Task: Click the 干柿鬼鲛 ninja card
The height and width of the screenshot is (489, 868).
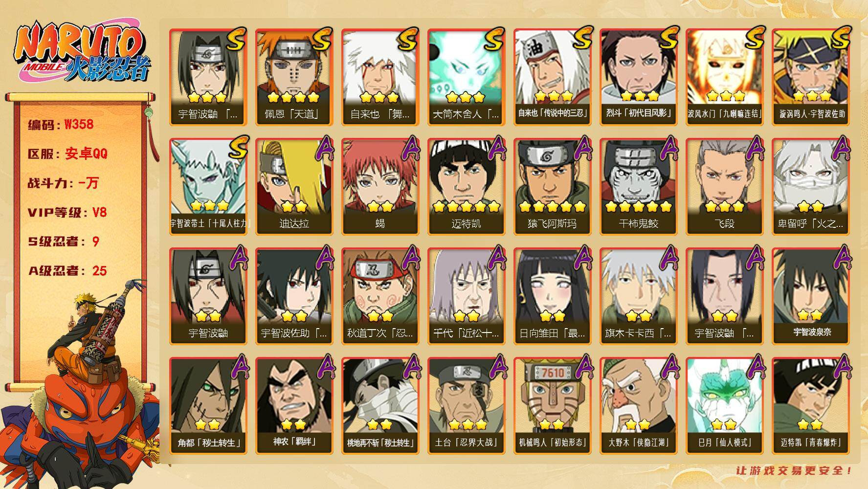Action: pos(638,186)
